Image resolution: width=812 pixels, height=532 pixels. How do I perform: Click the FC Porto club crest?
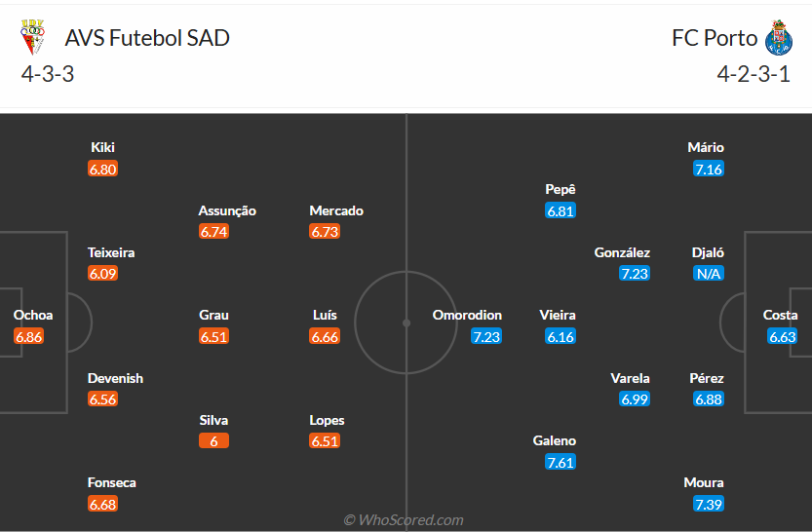point(779,38)
